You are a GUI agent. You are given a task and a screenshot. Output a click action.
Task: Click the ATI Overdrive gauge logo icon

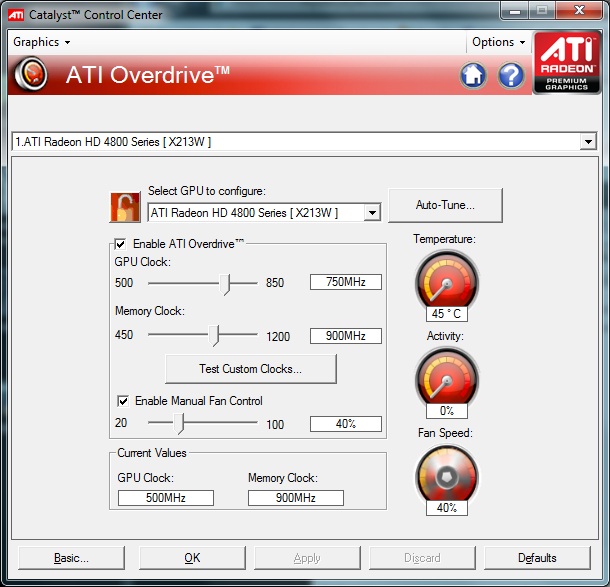[x=31, y=74]
